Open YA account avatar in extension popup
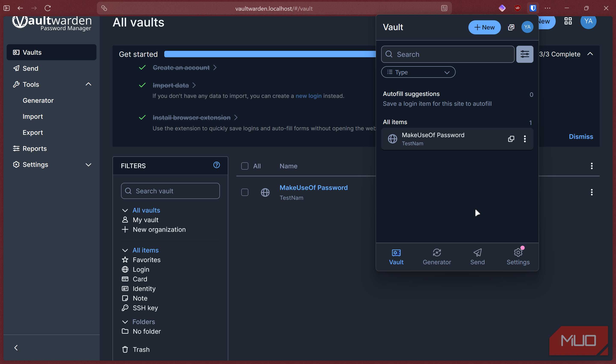This screenshot has width=616, height=364. pos(527,27)
